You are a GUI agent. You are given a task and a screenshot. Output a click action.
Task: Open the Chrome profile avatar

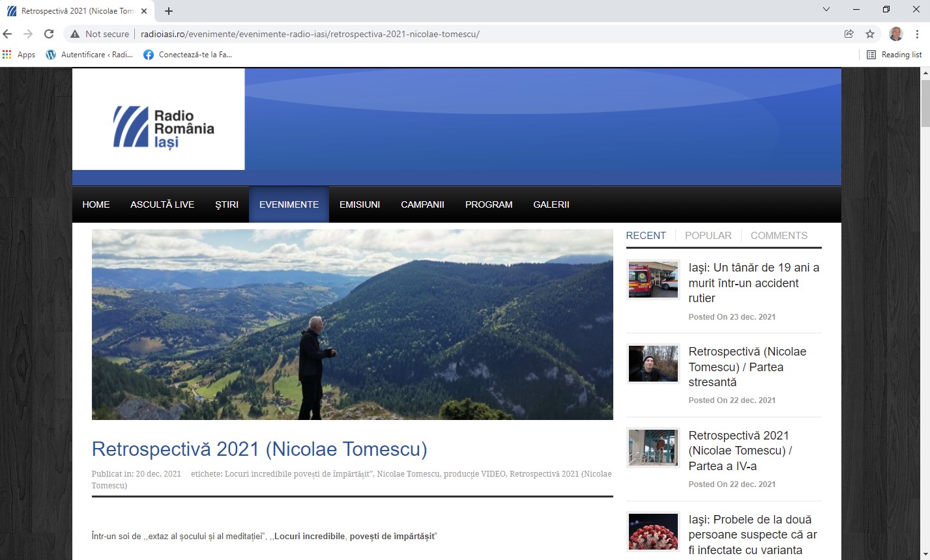(896, 34)
